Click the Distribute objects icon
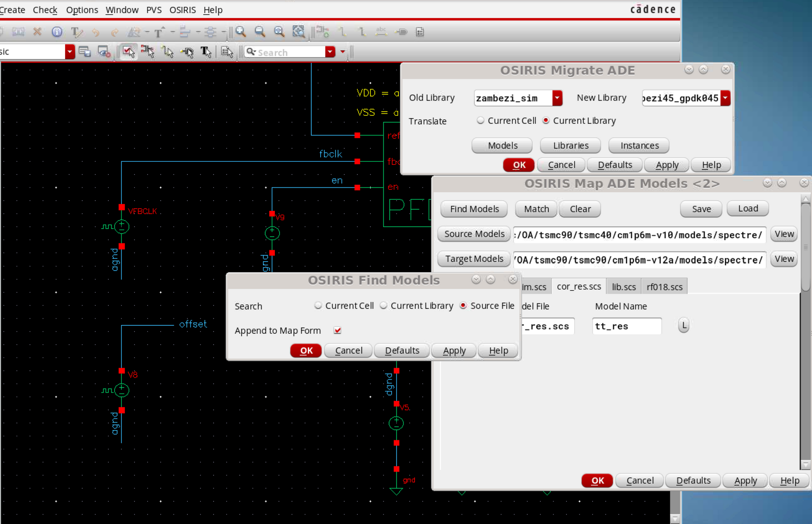 210,32
